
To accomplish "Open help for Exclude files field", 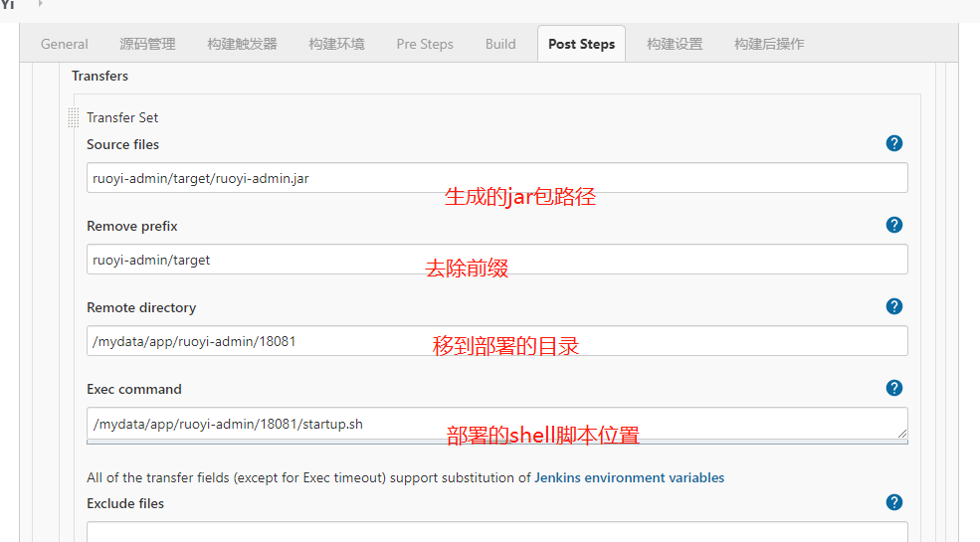I will click(893, 502).
